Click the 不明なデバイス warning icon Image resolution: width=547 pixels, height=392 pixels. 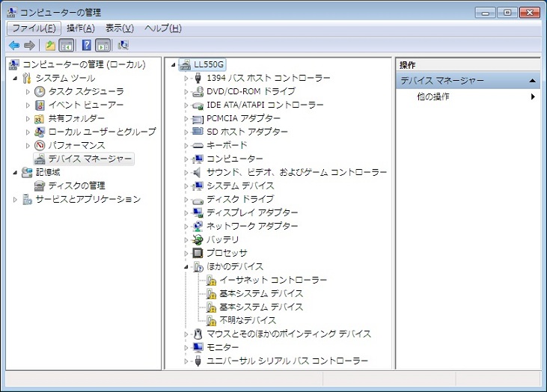[211, 320]
